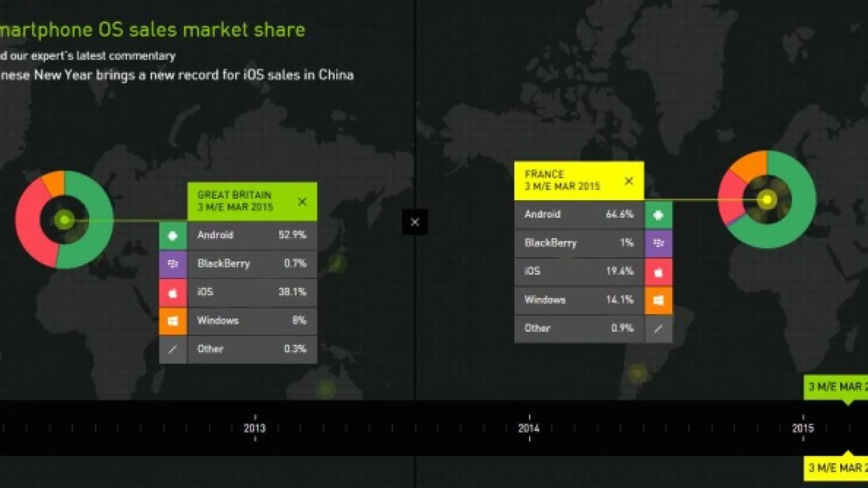Click the map hotspot dot over Australia
This screenshot has height=488, width=868.
(x=326, y=389)
